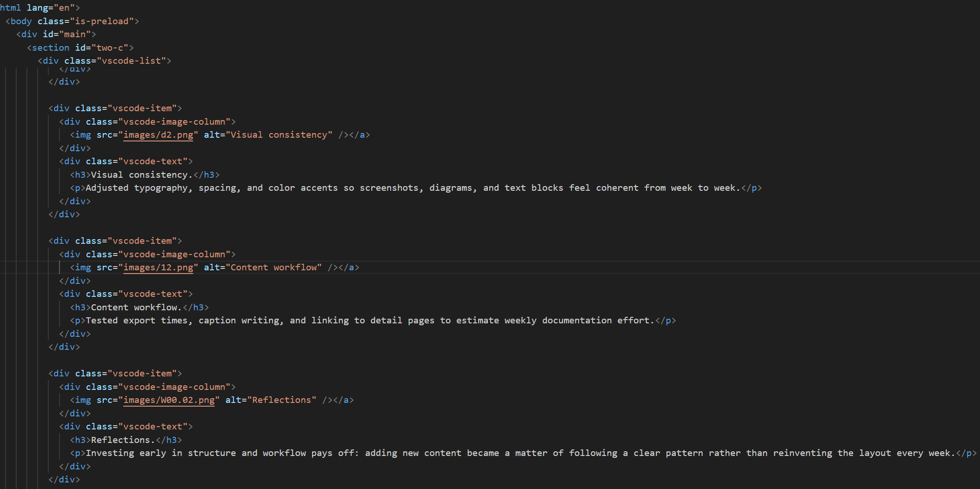980x489 pixels.
Task: Jump to sticky div class vscode-list line
Action: coord(105,61)
